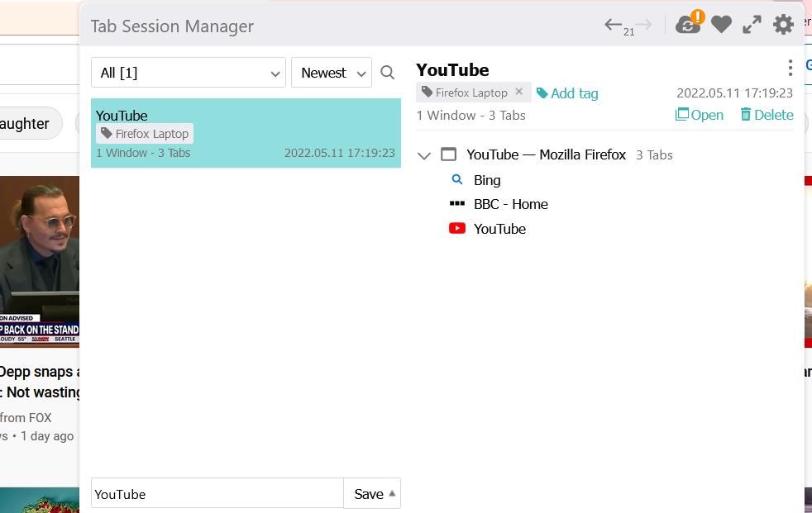This screenshot has width=812, height=513.
Task: Click the redo forward arrow
Action: 645,25
